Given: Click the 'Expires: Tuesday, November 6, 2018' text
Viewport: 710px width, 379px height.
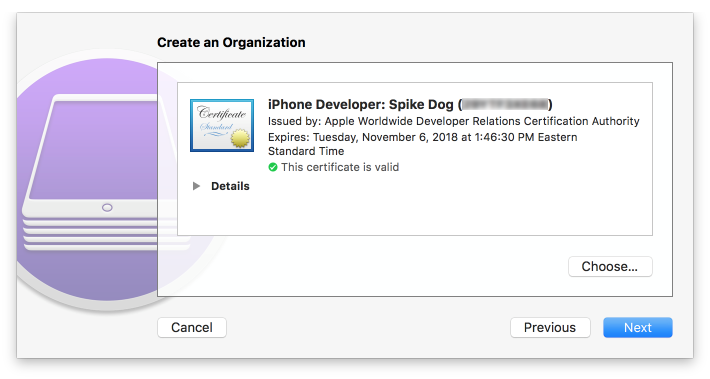Looking at the screenshot, I should click(x=422, y=144).
